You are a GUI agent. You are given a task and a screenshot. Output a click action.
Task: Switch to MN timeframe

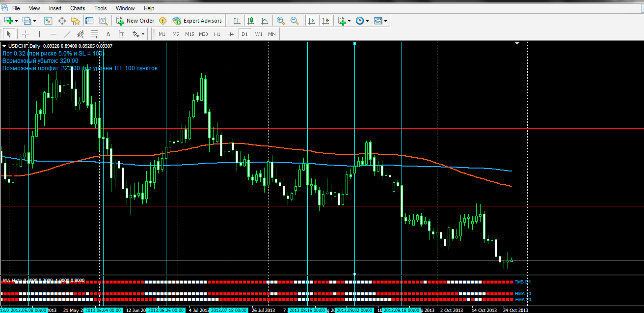[272, 34]
